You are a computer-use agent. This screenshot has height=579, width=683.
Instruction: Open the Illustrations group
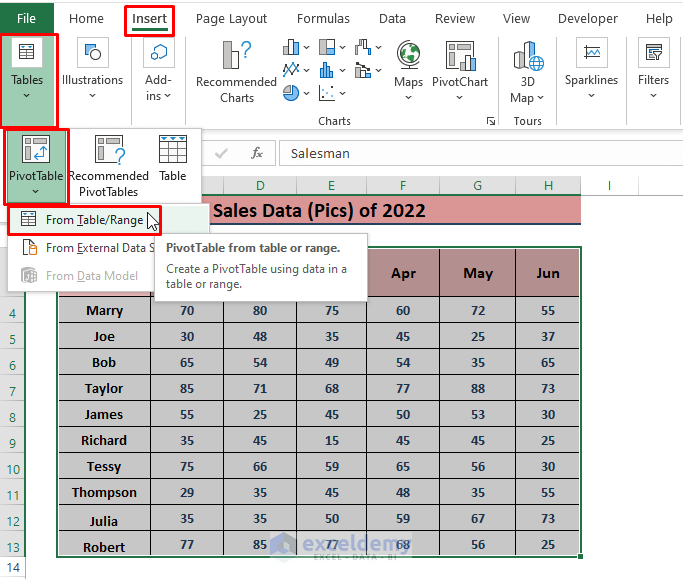pyautogui.click(x=92, y=70)
